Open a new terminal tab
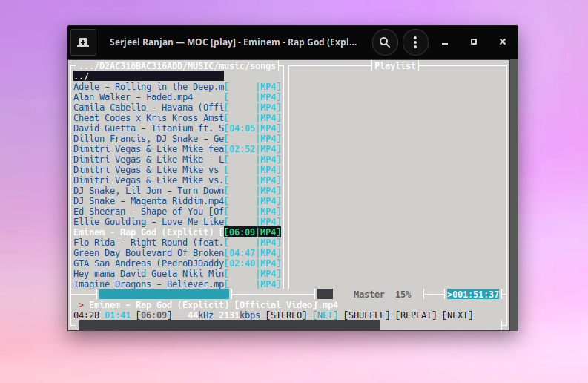Screen dimensions: 588x383 (83, 42)
